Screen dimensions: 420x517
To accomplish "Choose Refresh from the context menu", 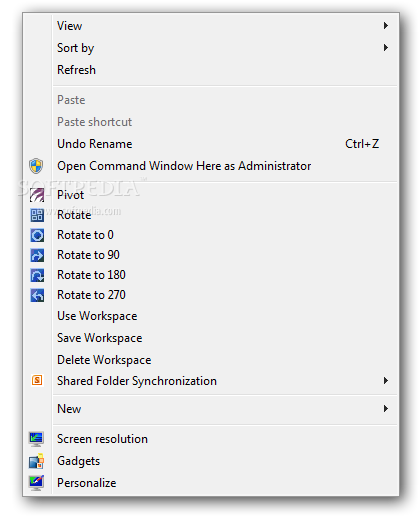I will 211,70.
